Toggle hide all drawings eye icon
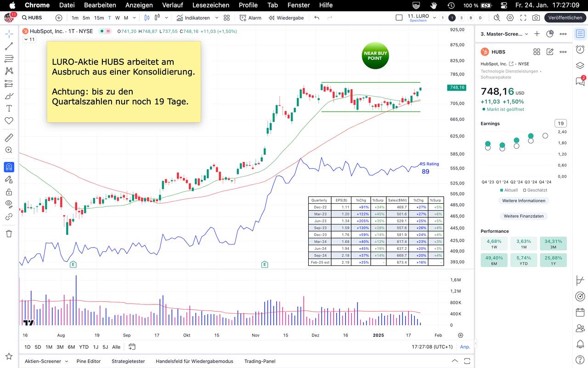The height and width of the screenshot is (368, 588). [9, 203]
